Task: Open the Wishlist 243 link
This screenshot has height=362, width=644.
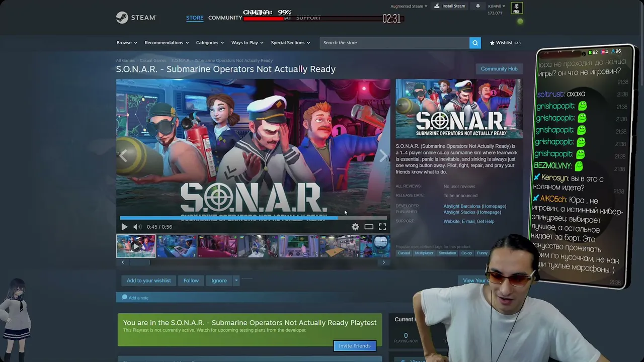Action: point(505,43)
